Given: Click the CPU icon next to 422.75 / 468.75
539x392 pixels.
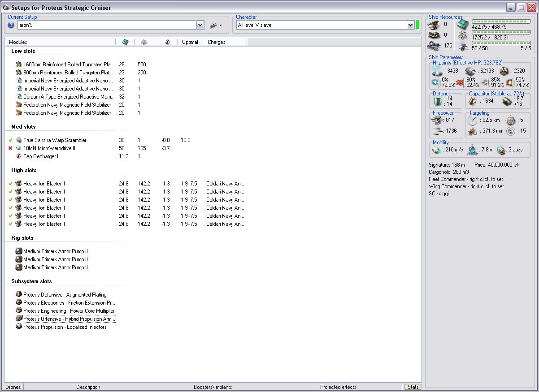Looking at the screenshot, I should pos(463,24).
